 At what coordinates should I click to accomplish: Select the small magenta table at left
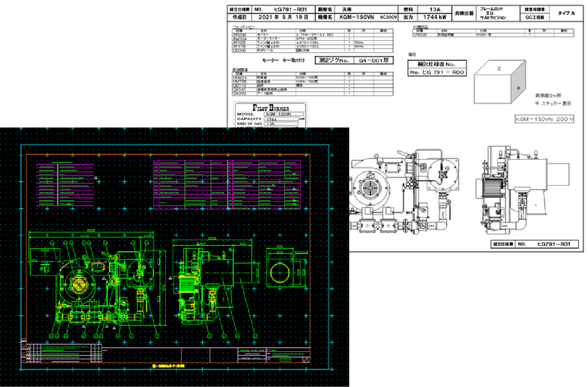65,185
